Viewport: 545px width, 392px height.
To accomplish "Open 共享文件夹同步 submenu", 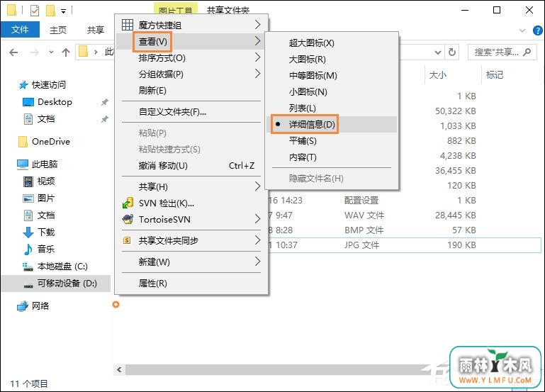I will pyautogui.click(x=191, y=240).
